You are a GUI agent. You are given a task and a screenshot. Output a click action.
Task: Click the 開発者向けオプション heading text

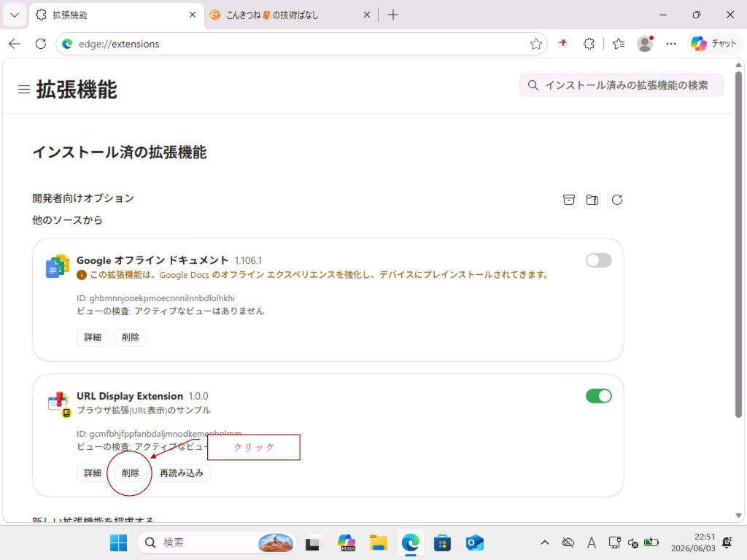83,198
